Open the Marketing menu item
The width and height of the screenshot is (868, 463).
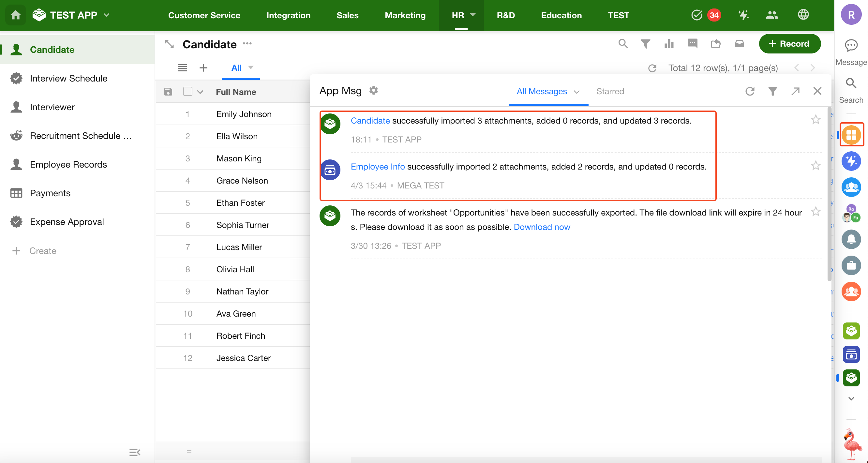point(405,15)
